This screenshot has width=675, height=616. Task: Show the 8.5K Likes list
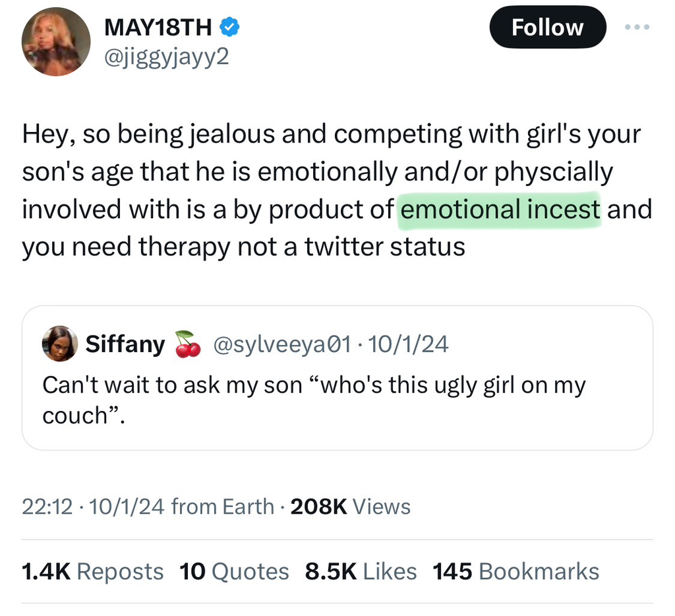tap(361, 572)
